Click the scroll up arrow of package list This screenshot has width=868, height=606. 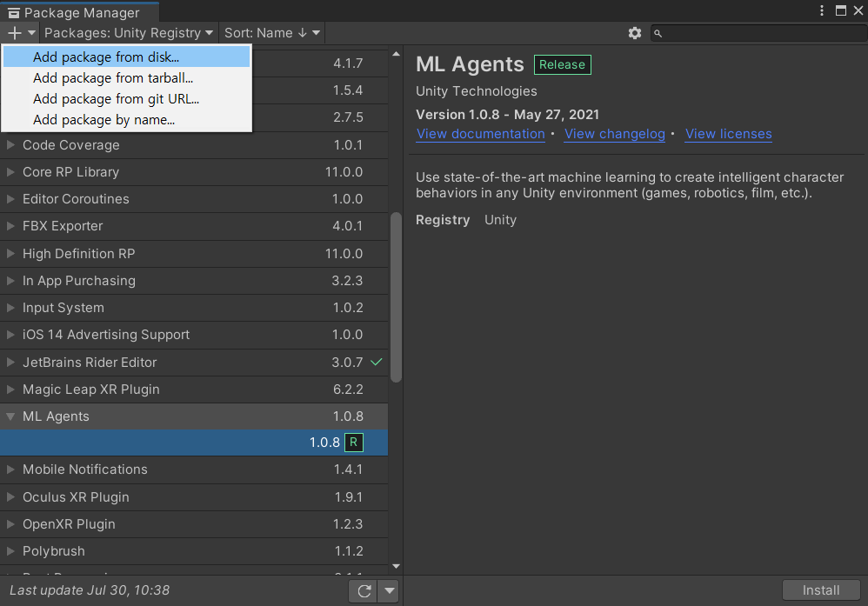point(396,54)
